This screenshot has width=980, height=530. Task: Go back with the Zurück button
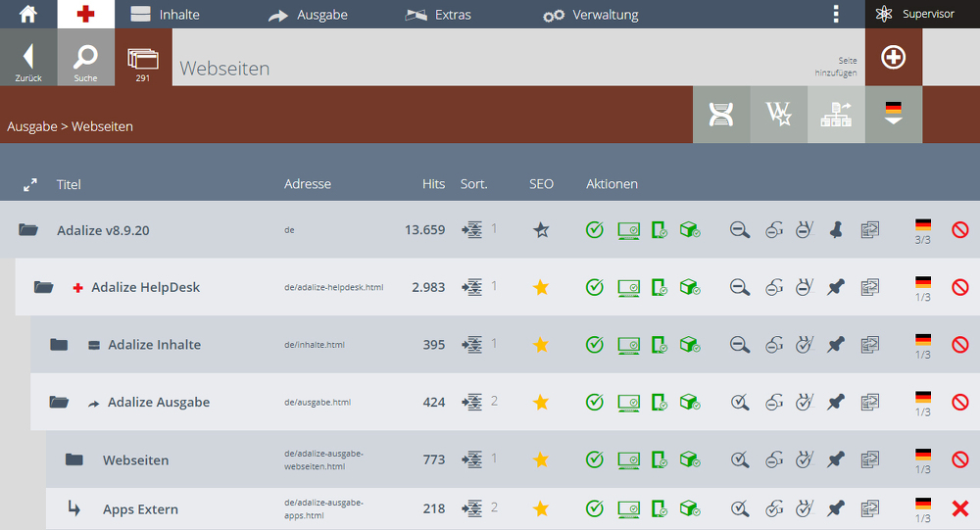point(28,57)
